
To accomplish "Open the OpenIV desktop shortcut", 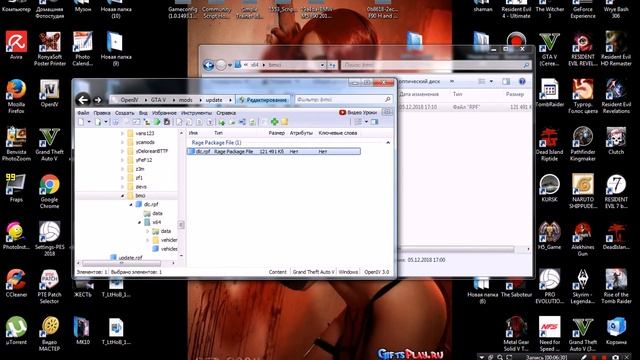I will coord(49,93).
